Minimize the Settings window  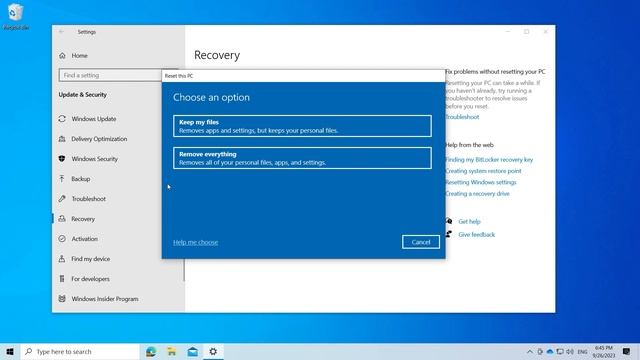508,32
